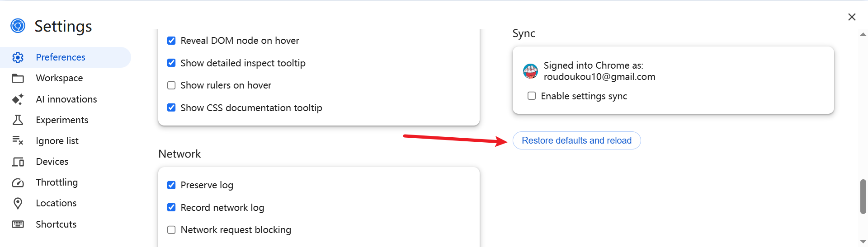Click the Throttling gauge icon
The height and width of the screenshot is (247, 868).
18,182
